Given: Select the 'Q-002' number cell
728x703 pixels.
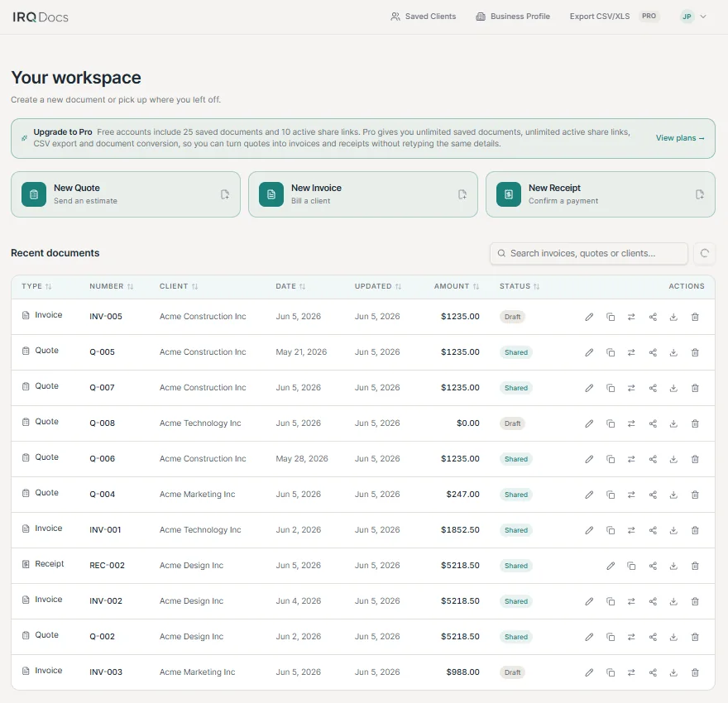Looking at the screenshot, I should tap(102, 637).
